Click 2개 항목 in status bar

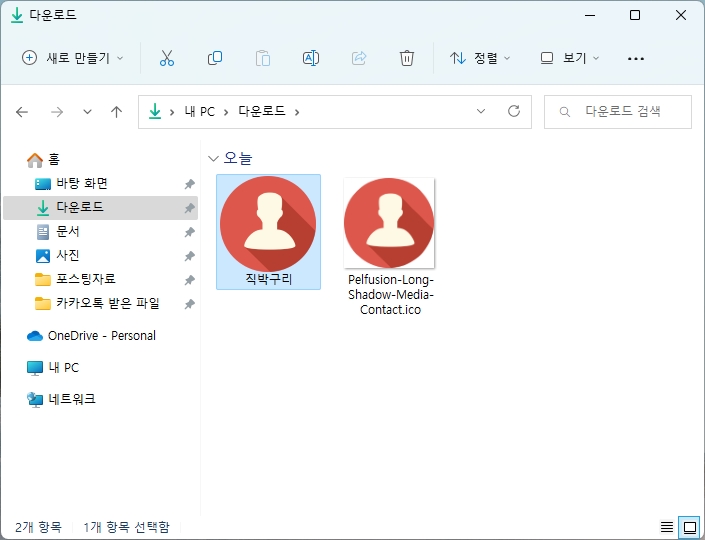pyautogui.click(x=38, y=527)
